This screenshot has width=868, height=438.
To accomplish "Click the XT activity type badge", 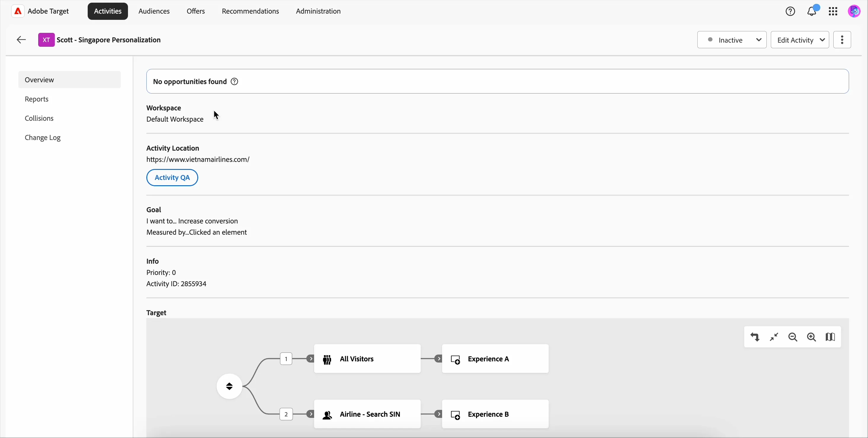I will pyautogui.click(x=47, y=40).
